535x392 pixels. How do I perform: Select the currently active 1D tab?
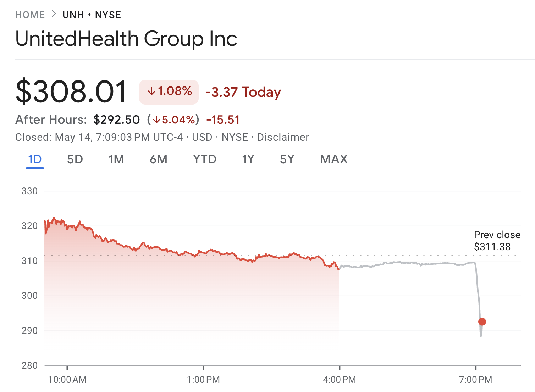click(34, 159)
